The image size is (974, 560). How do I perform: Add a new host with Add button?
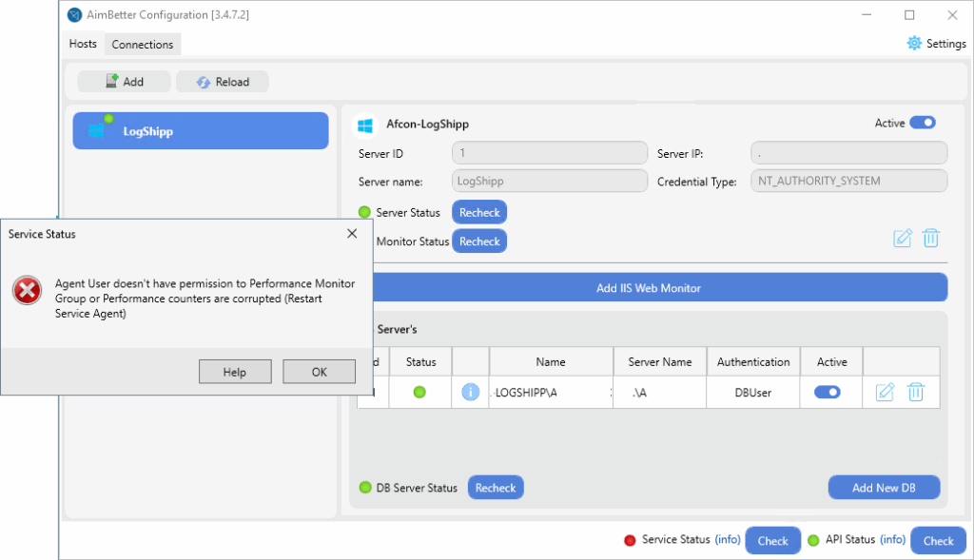124,82
